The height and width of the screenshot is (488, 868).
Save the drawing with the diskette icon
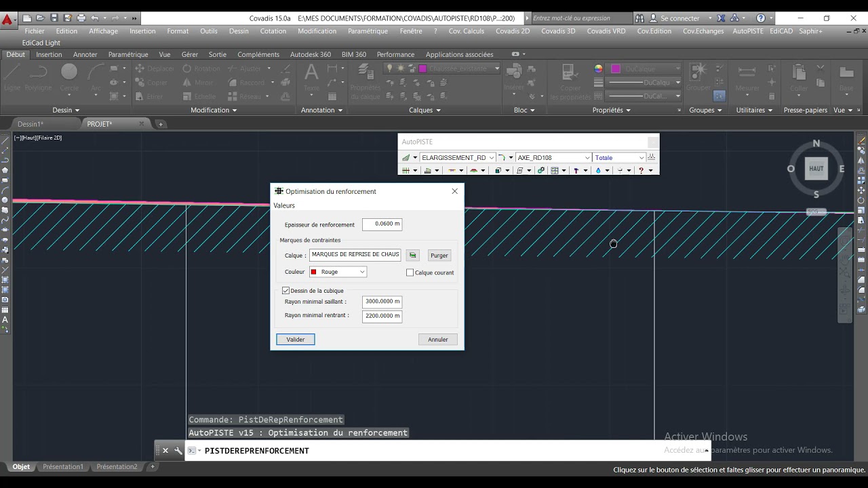(54, 18)
